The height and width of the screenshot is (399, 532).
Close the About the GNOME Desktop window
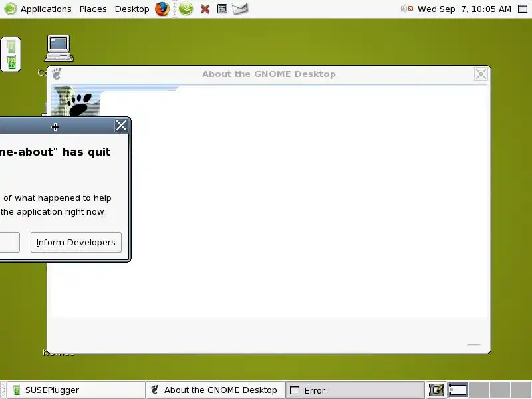pos(481,74)
